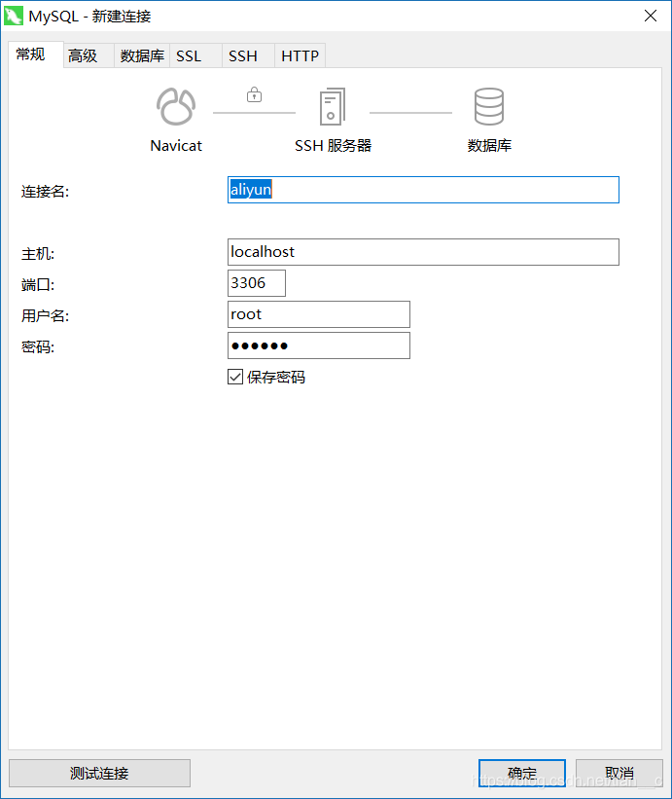This screenshot has height=799, width=672.
Task: Open the 数据库 tab
Action: pyautogui.click(x=142, y=55)
